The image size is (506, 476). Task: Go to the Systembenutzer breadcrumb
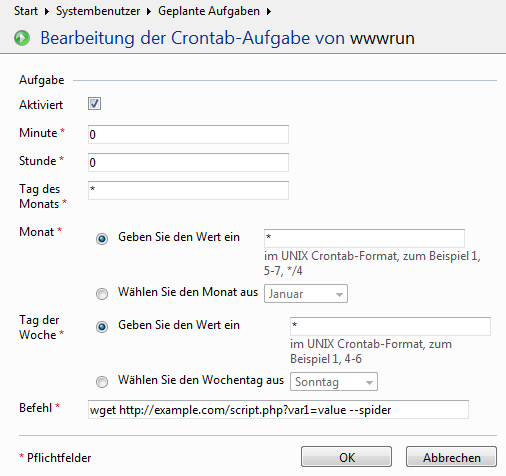[98, 11]
